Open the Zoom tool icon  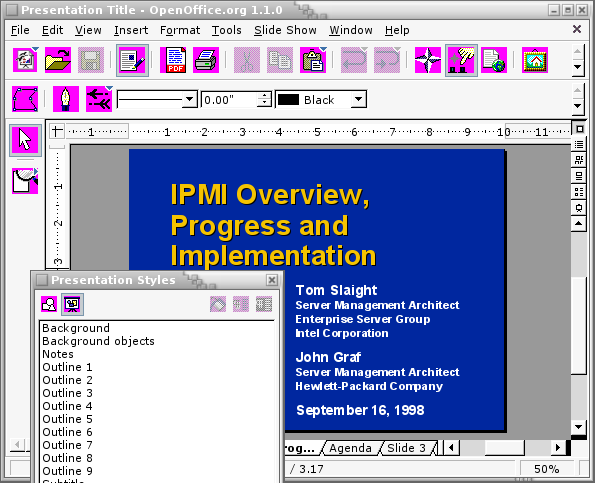pyautogui.click(x=25, y=181)
